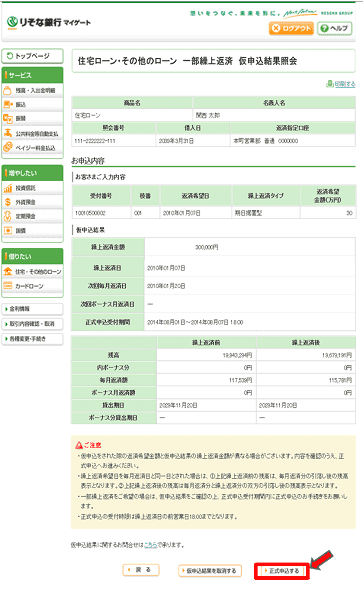Screen dimensions: 363x591
Task: Select receipt number 10010500002
Action: [90, 213]
